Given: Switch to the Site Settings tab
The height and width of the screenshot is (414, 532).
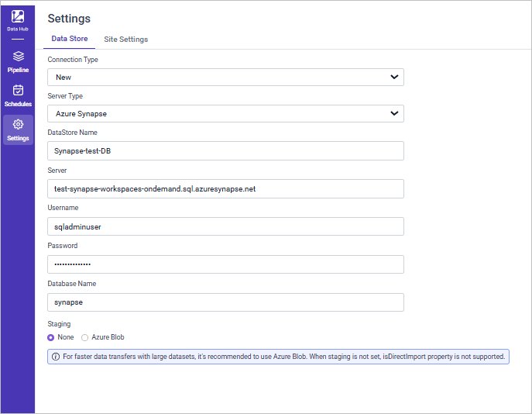Looking at the screenshot, I should tap(126, 40).
